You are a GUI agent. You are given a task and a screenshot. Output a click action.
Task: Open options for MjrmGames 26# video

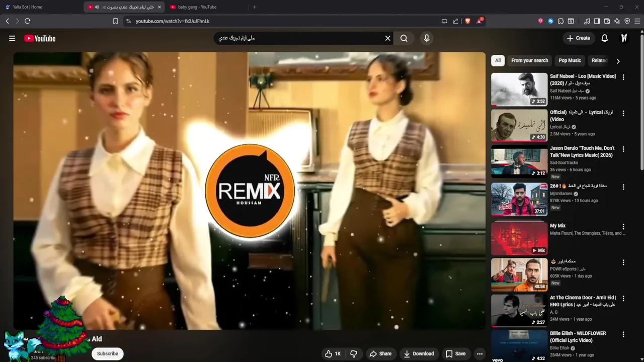click(x=623, y=187)
